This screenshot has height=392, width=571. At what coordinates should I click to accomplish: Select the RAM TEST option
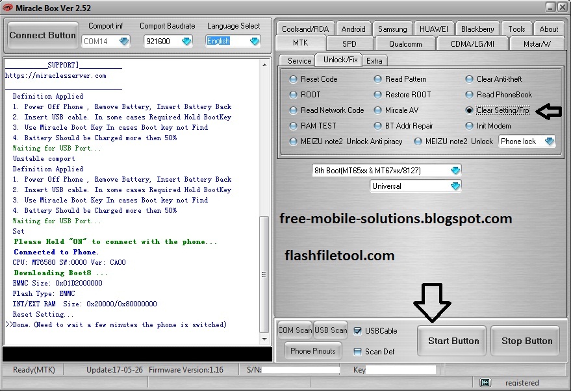313,125
